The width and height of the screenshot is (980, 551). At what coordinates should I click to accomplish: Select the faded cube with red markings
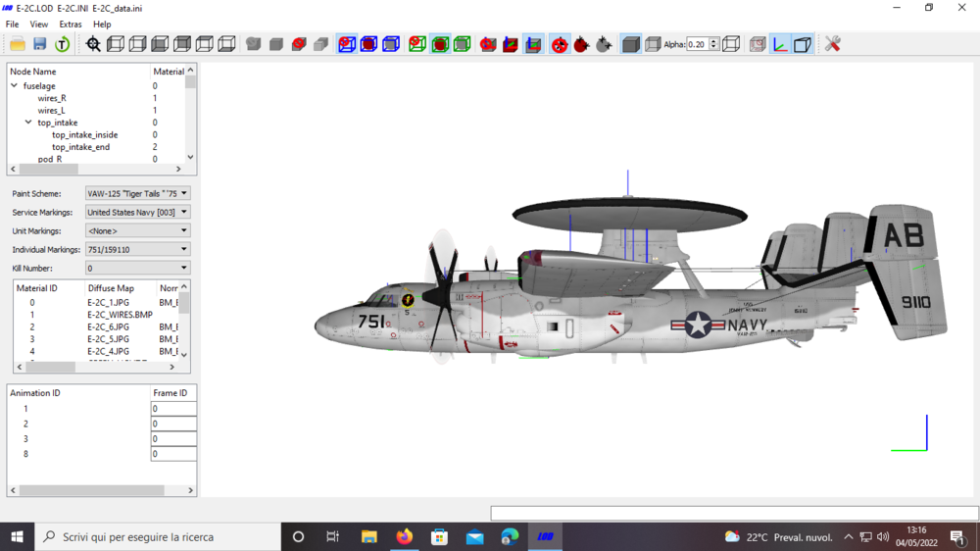(x=758, y=44)
